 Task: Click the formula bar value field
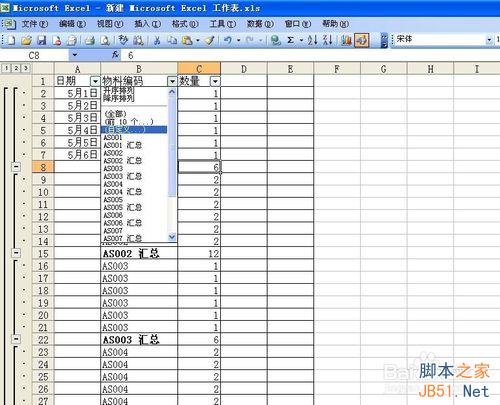[310, 55]
